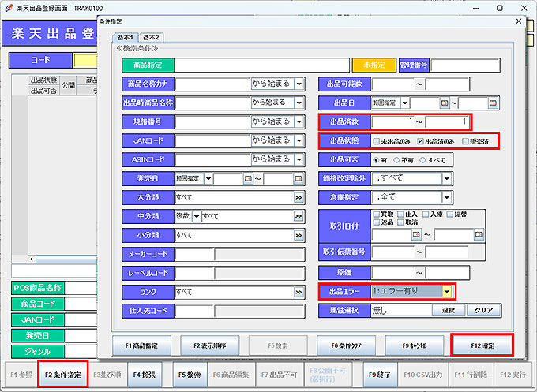537x392 pixels.
Task: Click the >> browse icon for 小分類
Action: pos(299,235)
